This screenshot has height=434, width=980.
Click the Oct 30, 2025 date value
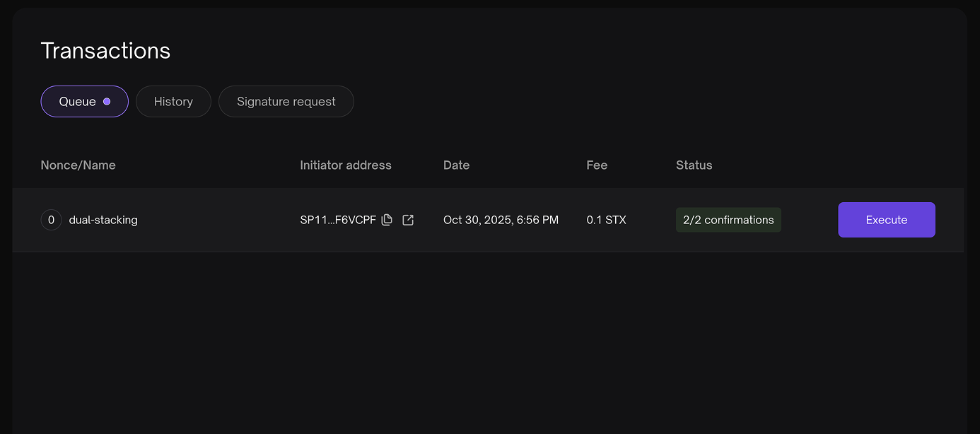click(501, 220)
